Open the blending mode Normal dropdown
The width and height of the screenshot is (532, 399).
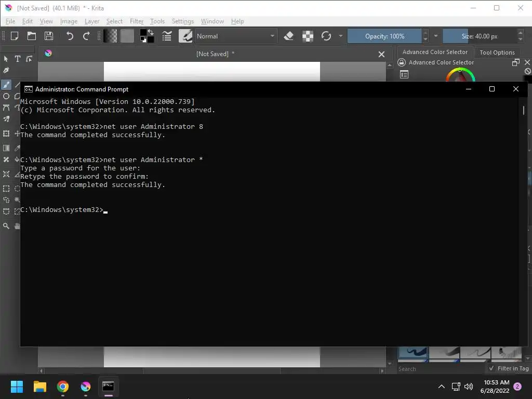pos(236,36)
